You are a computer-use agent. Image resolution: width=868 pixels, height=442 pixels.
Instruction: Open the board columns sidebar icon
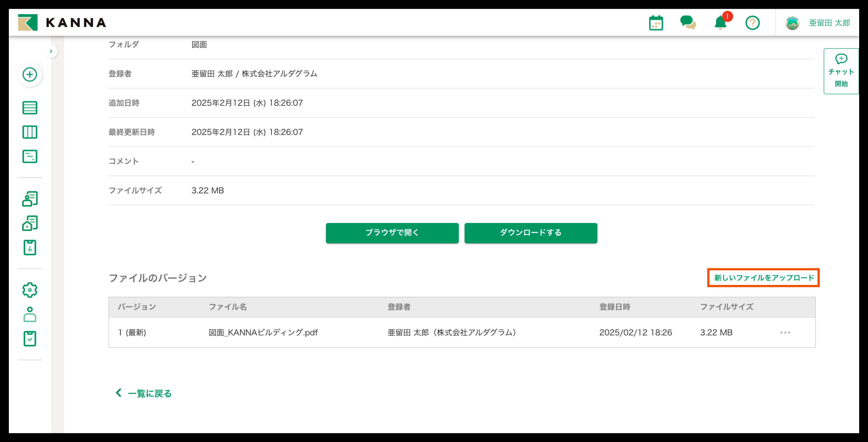(30, 132)
